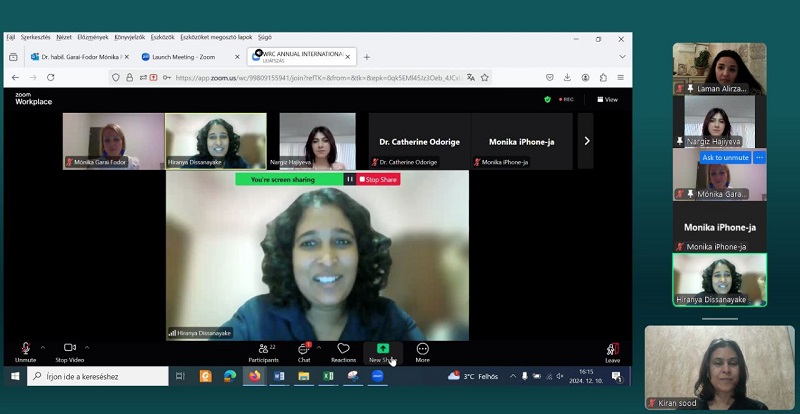Open the Nézet menu
The width and height of the screenshot is (800, 414).
(64, 37)
